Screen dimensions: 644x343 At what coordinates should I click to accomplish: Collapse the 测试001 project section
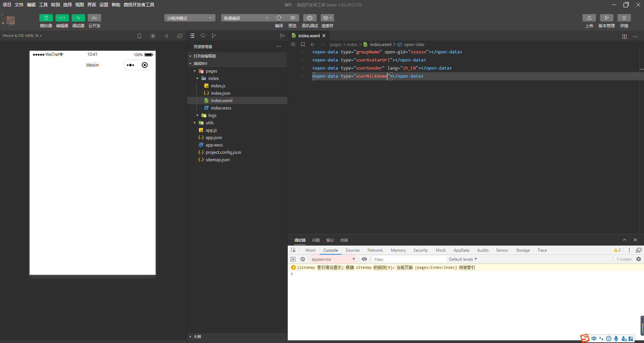237,63
